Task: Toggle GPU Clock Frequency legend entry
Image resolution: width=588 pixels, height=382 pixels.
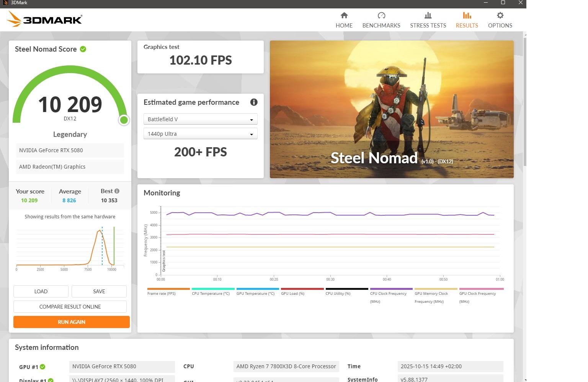Action: click(481, 296)
